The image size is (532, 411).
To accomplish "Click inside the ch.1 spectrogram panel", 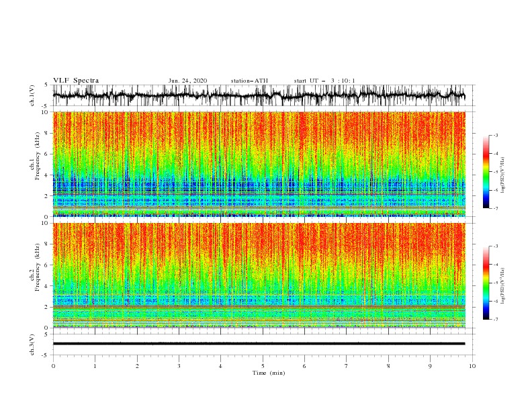I will pos(259,164).
